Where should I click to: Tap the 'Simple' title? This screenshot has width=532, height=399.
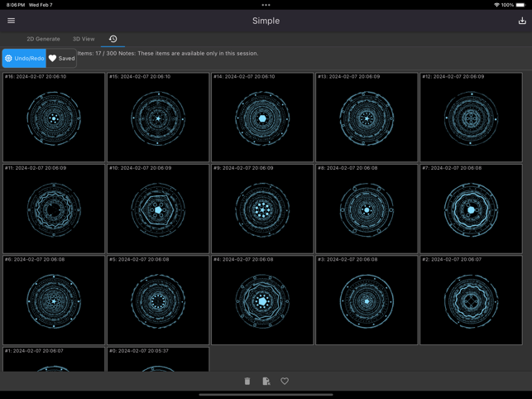tap(266, 21)
